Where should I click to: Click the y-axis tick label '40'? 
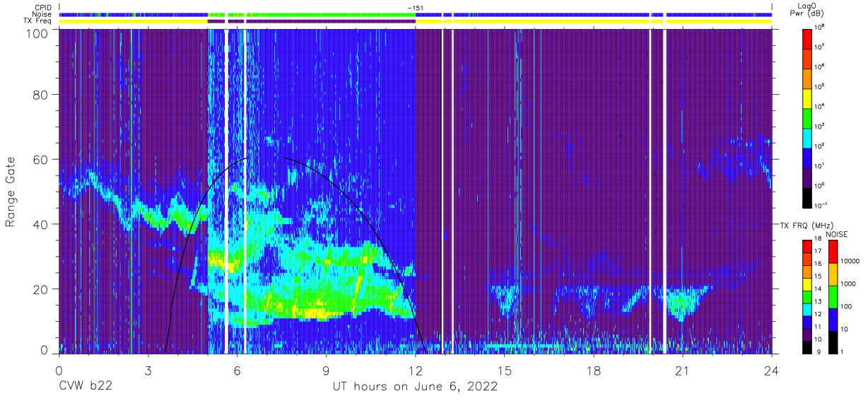pyautogui.click(x=40, y=224)
